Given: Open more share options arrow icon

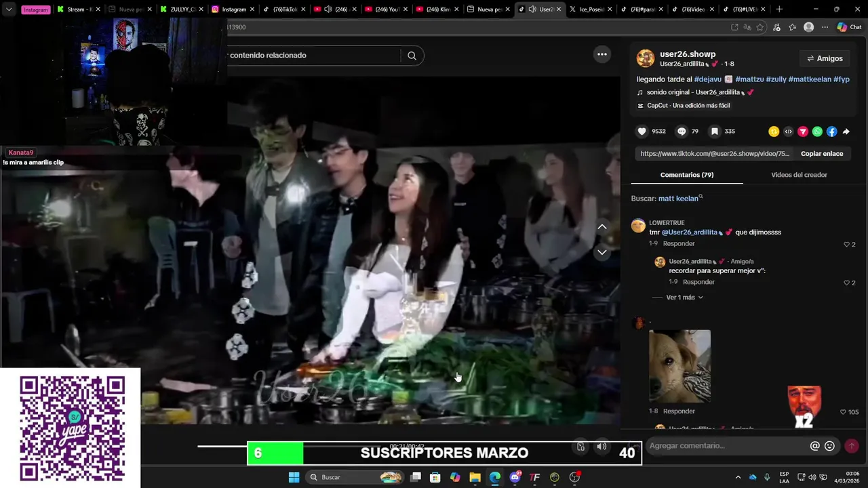Looking at the screenshot, I should [x=846, y=131].
